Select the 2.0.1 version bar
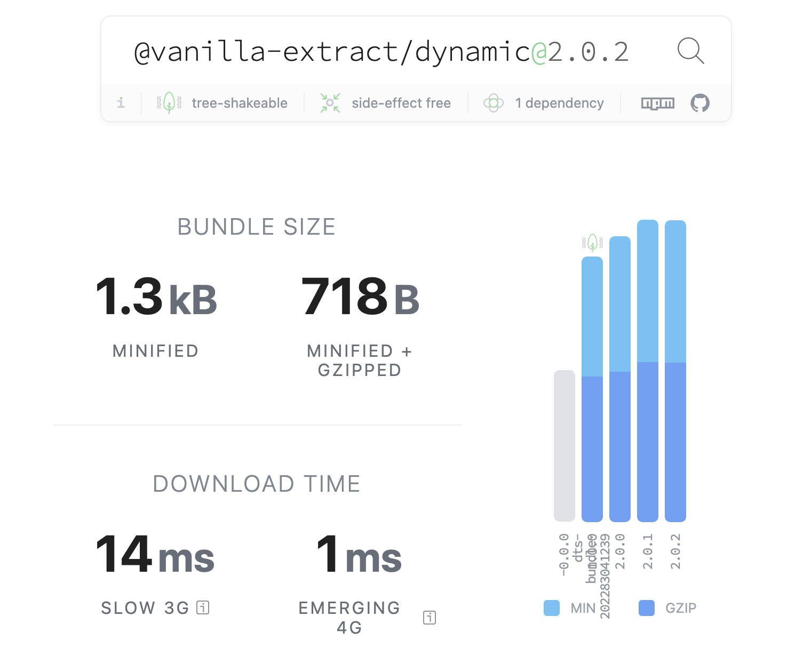811x672 pixels. [x=648, y=371]
